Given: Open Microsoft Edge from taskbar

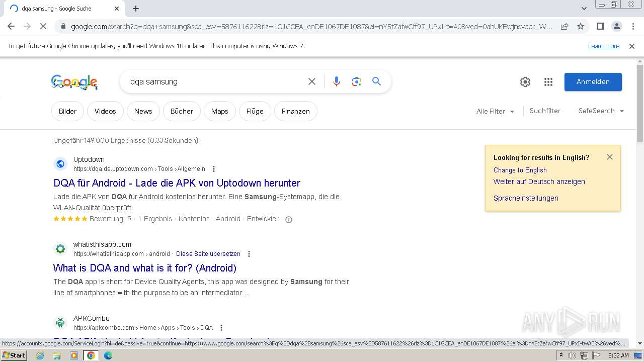Looking at the screenshot, I should click(x=108, y=355).
